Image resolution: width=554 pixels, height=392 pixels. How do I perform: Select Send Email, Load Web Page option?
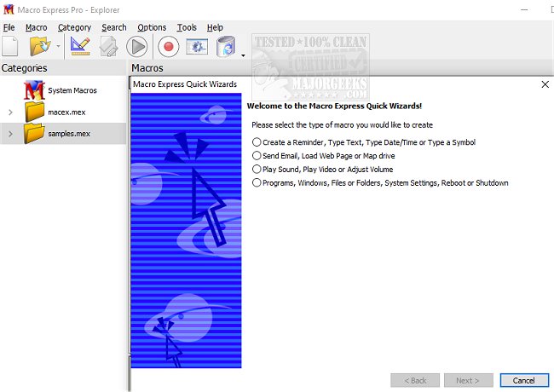[x=323, y=156]
